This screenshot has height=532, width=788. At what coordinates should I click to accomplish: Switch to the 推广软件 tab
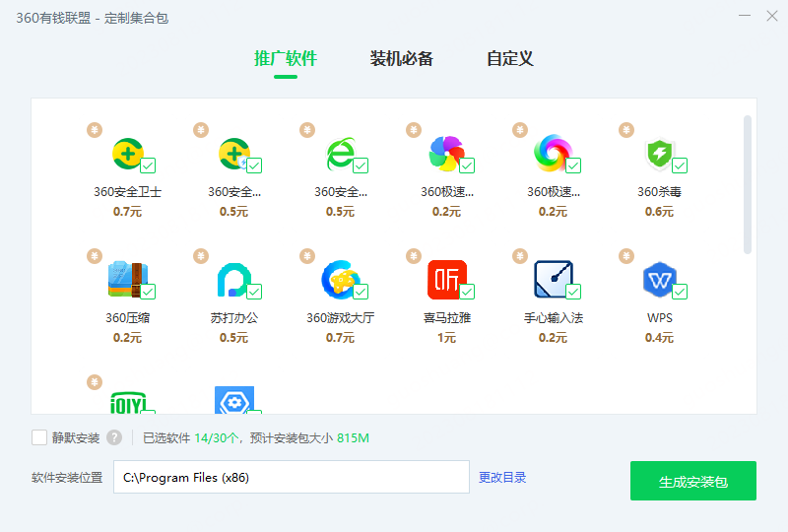286,59
